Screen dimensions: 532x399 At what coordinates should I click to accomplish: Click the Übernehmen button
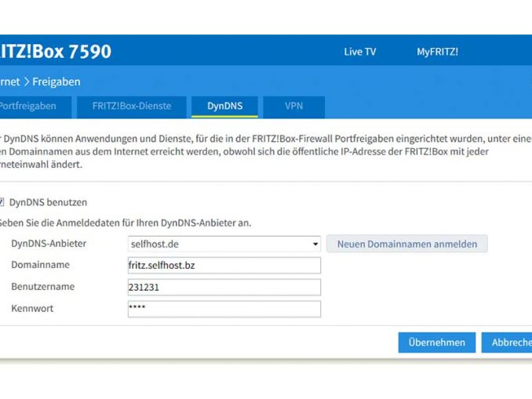tap(436, 343)
